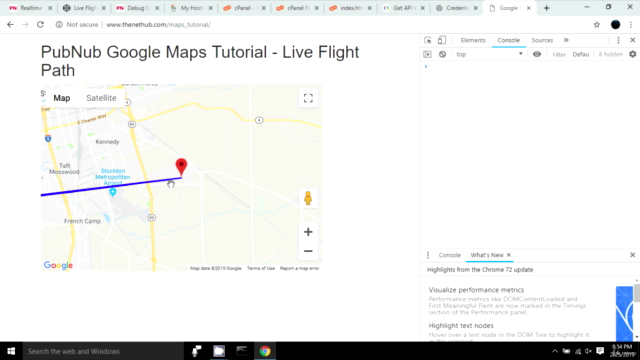Switch to the Credentials browser tab

pos(456,8)
